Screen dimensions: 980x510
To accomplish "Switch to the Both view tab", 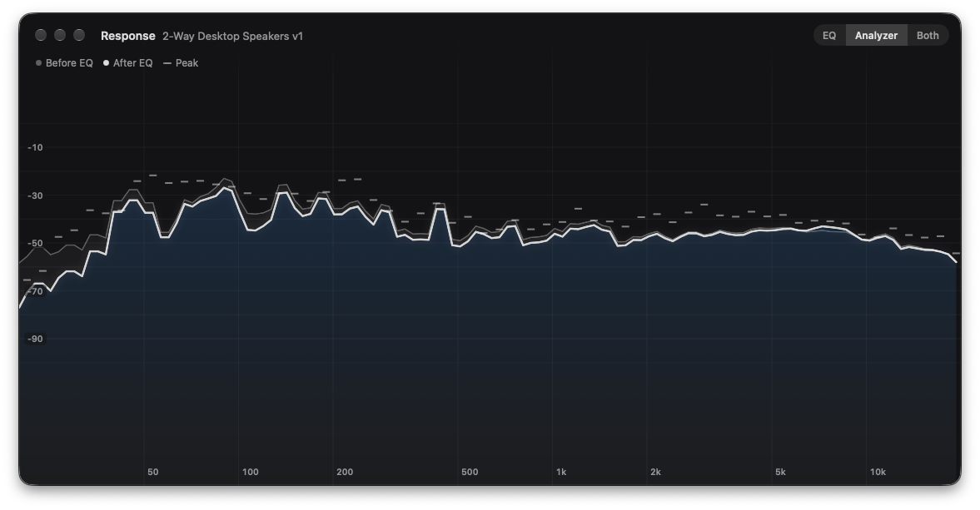I will (x=928, y=36).
